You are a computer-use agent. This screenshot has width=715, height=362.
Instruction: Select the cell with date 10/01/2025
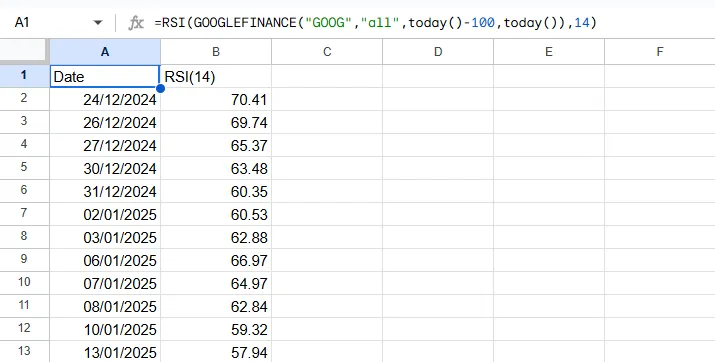pyautogui.click(x=105, y=329)
